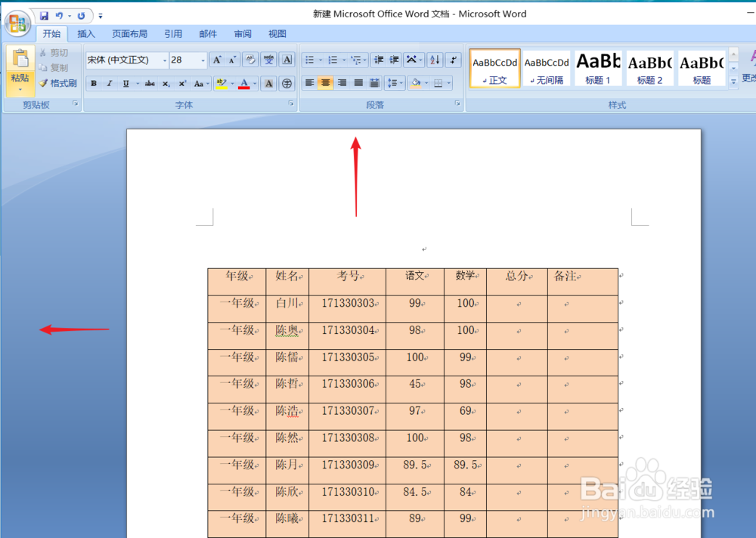Toggle underline formatting
Image resolution: width=756 pixels, height=538 pixels.
[x=125, y=83]
